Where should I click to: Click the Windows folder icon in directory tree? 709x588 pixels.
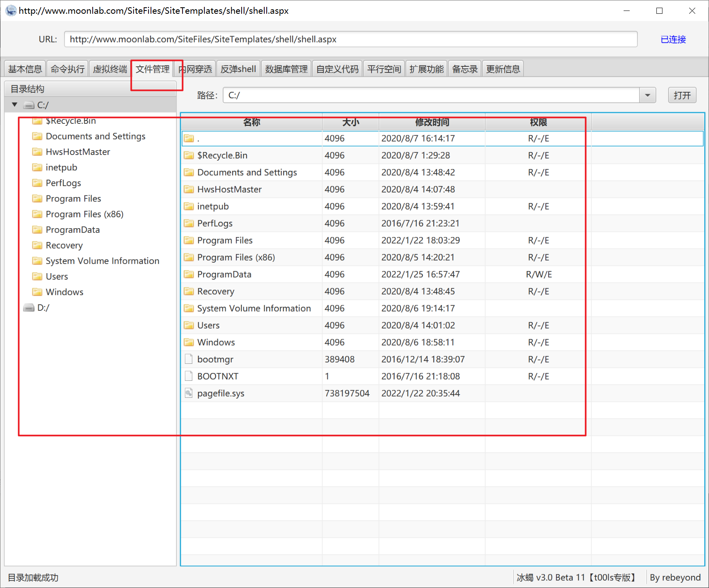pos(37,292)
